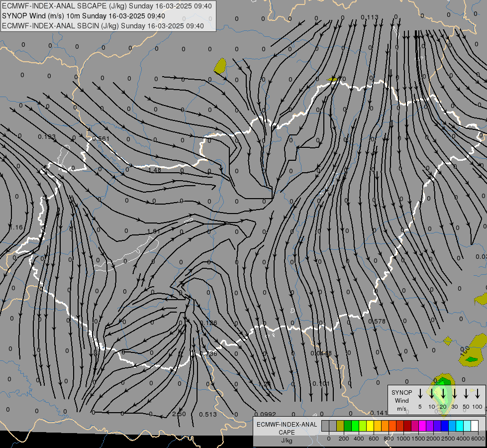The width and height of the screenshot is (487, 448).
Task: Pick the dark red swatch at 1000
Action: [407, 426]
